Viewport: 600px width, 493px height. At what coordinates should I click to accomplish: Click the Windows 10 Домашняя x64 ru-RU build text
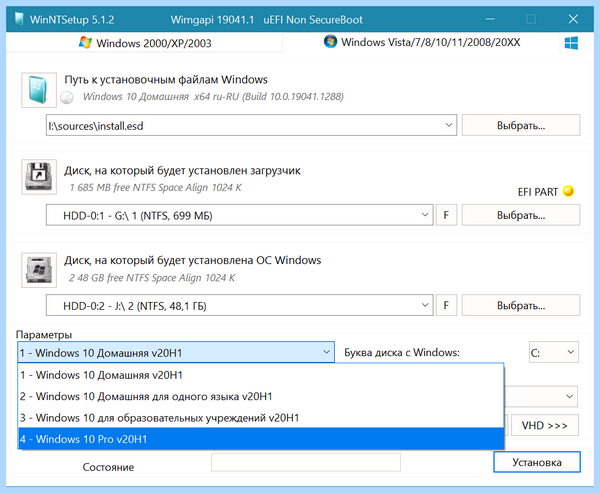pyautogui.click(x=213, y=96)
